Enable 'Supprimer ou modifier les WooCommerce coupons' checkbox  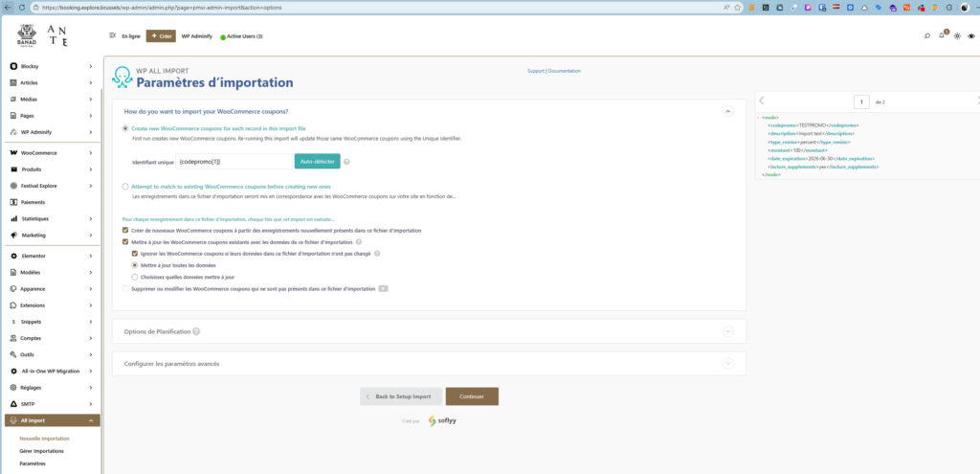(125, 288)
